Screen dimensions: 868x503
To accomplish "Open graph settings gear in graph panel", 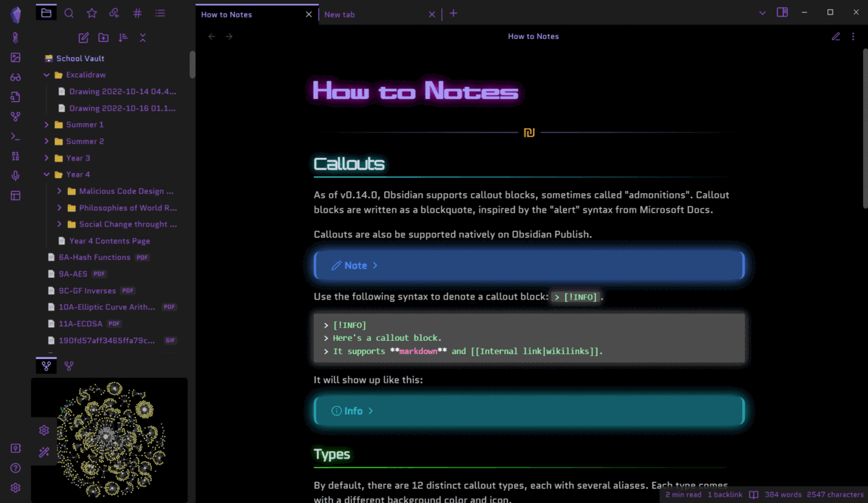I will click(44, 430).
